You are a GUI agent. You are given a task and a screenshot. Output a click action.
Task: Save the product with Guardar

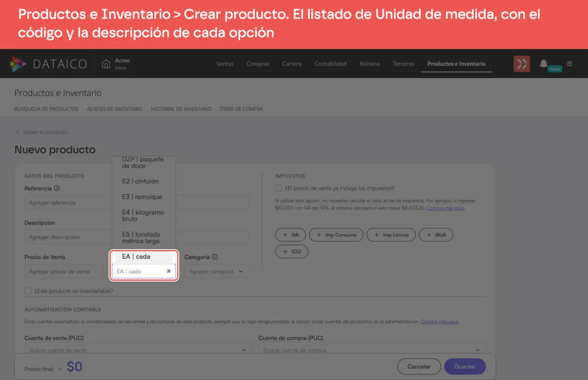[465, 367]
